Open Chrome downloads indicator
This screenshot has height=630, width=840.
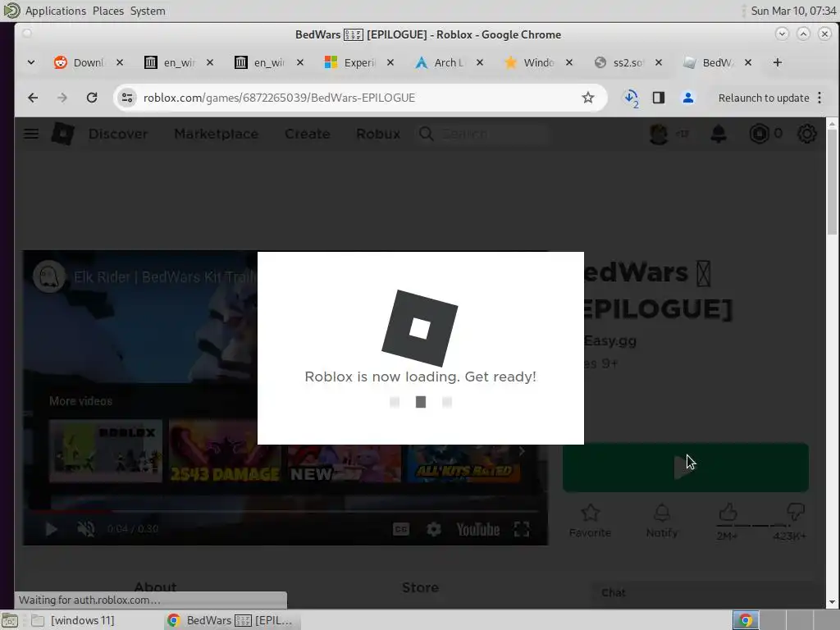point(631,98)
